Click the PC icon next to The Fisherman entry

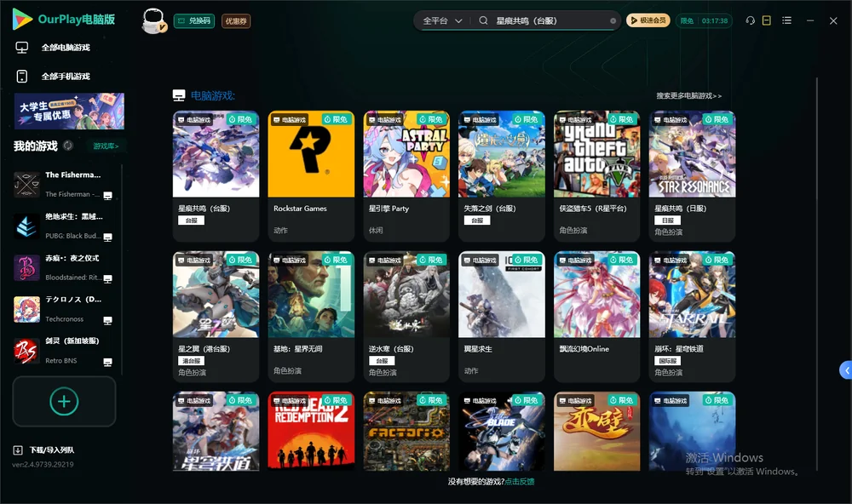coord(107,196)
